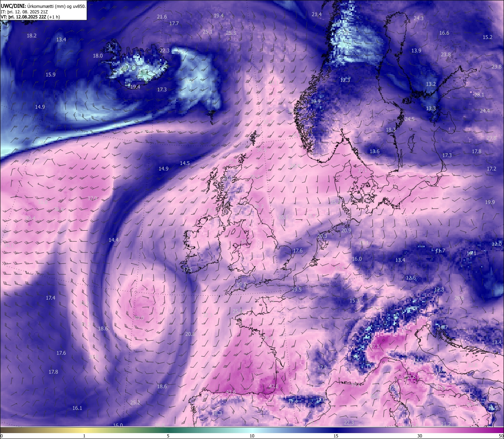Image resolution: width=504 pixels, height=439 pixels.
Task: Click the 27.8 value label
Action: (491, 138)
